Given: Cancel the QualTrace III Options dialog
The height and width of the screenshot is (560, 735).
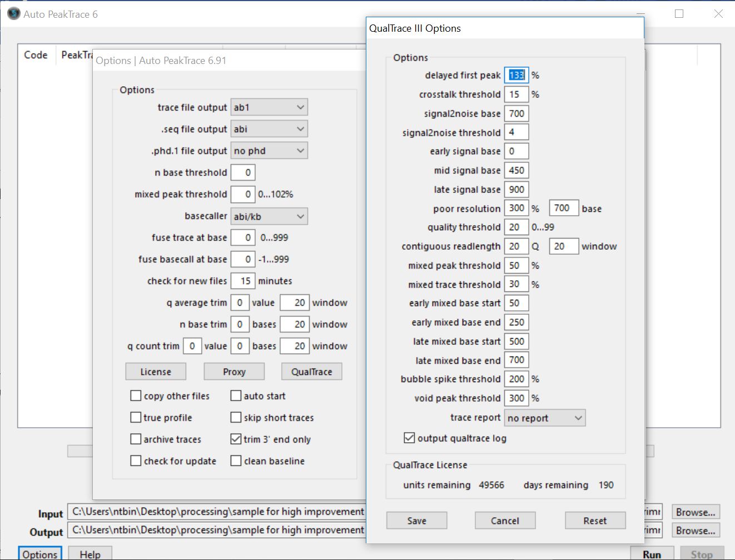Looking at the screenshot, I should coord(505,521).
